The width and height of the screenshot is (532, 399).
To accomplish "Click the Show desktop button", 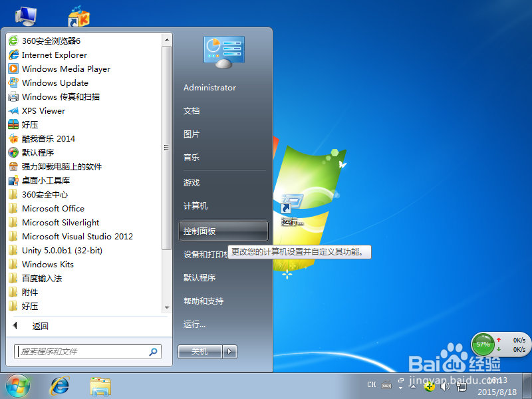I will pyautogui.click(x=527, y=386).
